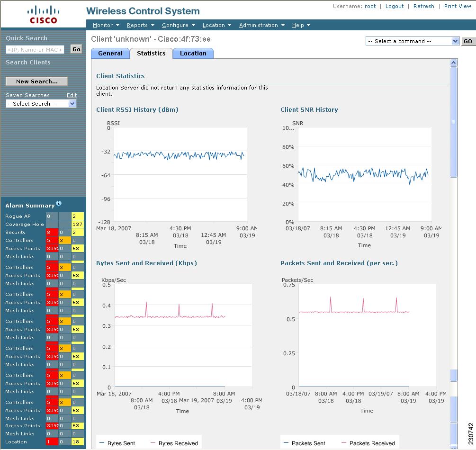The height and width of the screenshot is (450, 476).
Task: Focus the Quick Search IP, Name or MAC field
Action: (35, 49)
